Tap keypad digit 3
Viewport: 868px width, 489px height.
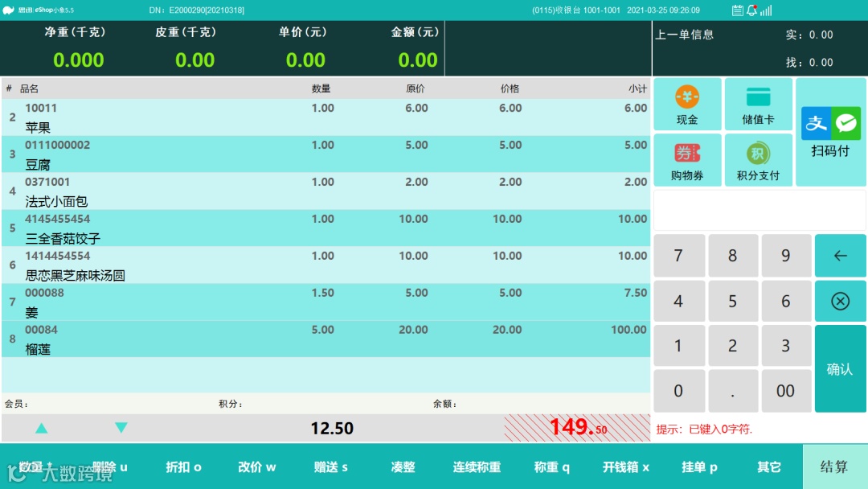785,346
